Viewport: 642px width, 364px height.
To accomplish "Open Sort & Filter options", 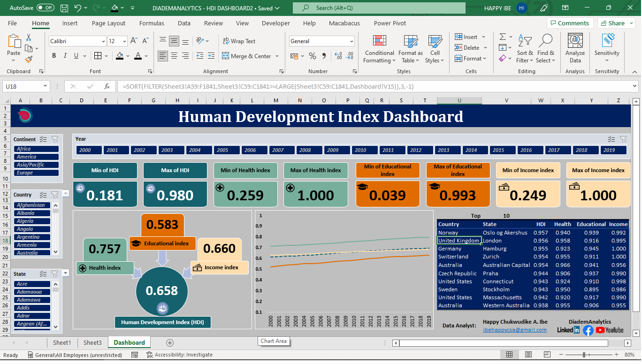I will [525, 49].
